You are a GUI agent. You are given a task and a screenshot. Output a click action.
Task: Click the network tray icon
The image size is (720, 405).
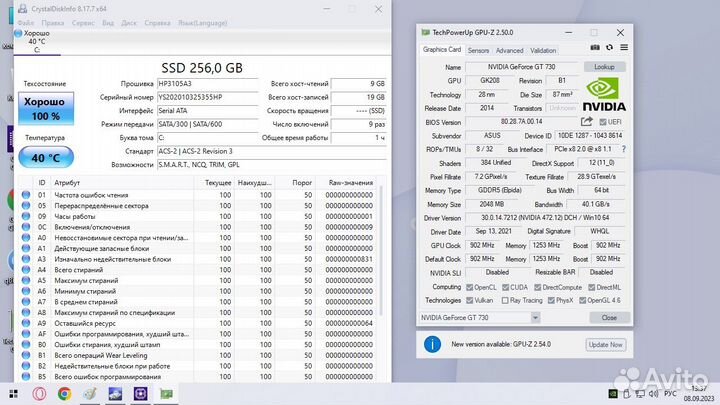coord(640,394)
